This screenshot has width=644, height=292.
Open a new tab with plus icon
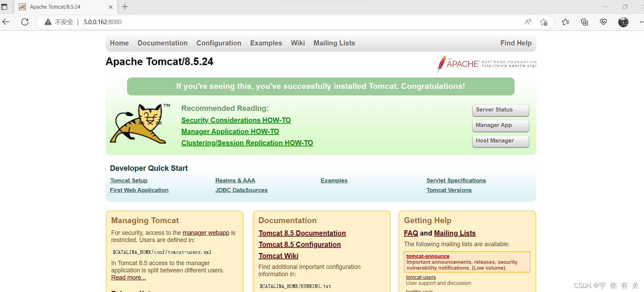pos(125,7)
